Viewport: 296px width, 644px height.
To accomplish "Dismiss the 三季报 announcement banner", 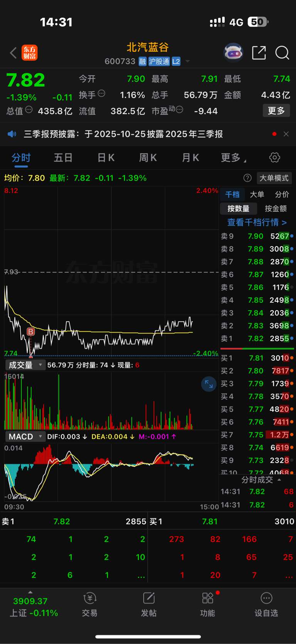I will click(x=286, y=134).
